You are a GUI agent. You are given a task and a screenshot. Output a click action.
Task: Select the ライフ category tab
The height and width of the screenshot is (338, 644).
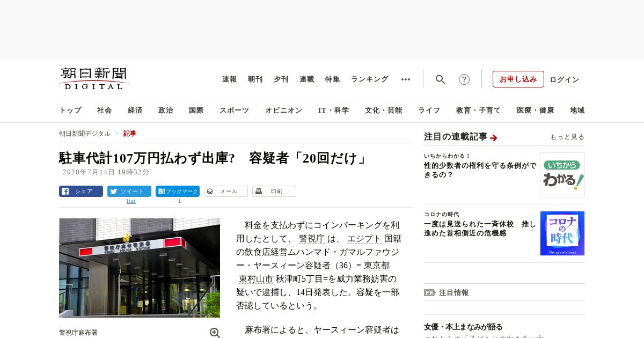[x=429, y=111]
